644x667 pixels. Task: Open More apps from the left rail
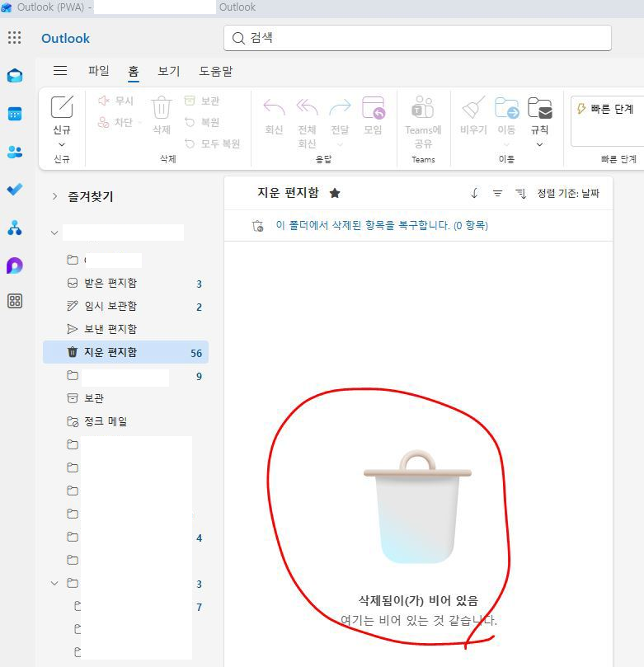coord(15,301)
